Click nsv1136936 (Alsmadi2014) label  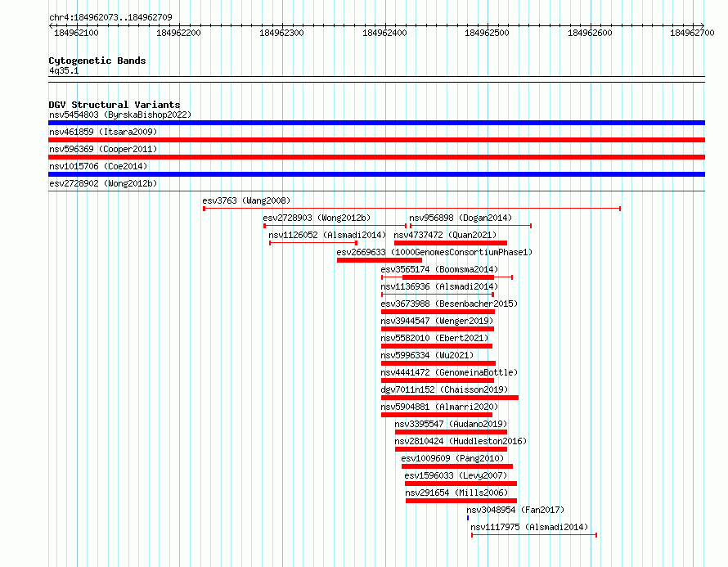439,286
